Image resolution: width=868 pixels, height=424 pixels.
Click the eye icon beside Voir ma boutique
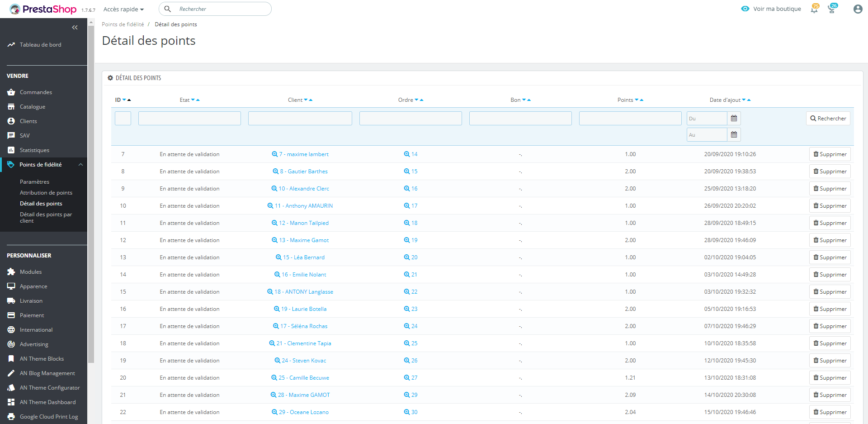point(745,9)
